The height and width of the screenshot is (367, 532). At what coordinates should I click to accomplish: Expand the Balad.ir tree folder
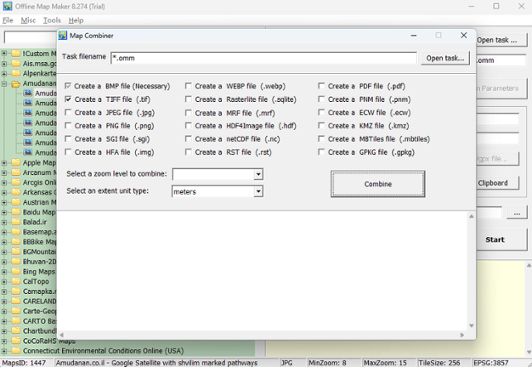pyautogui.click(x=4, y=222)
